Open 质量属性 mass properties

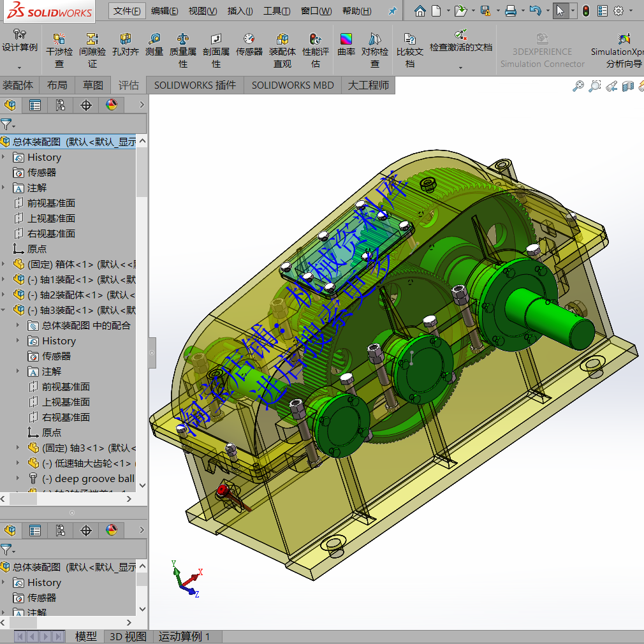[183, 48]
